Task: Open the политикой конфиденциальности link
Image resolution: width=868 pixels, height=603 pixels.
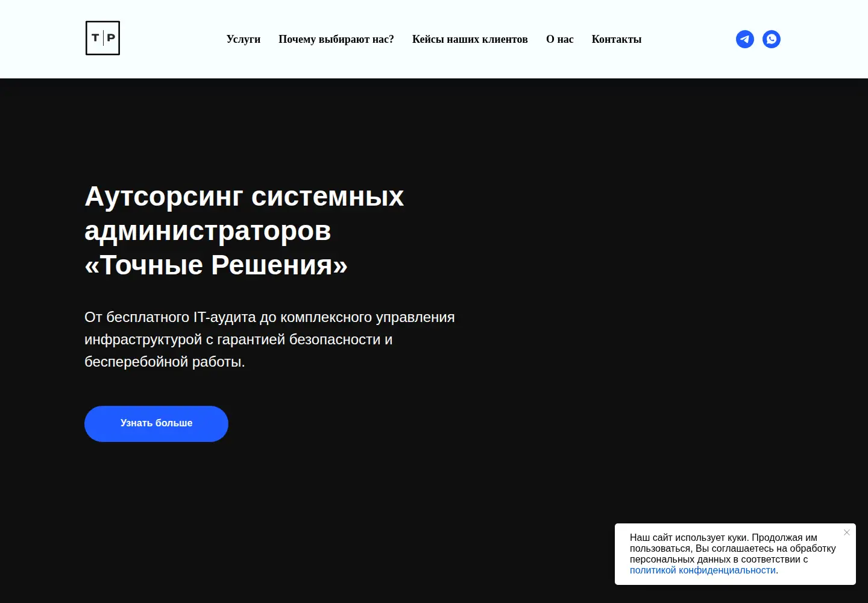Action: 703,570
